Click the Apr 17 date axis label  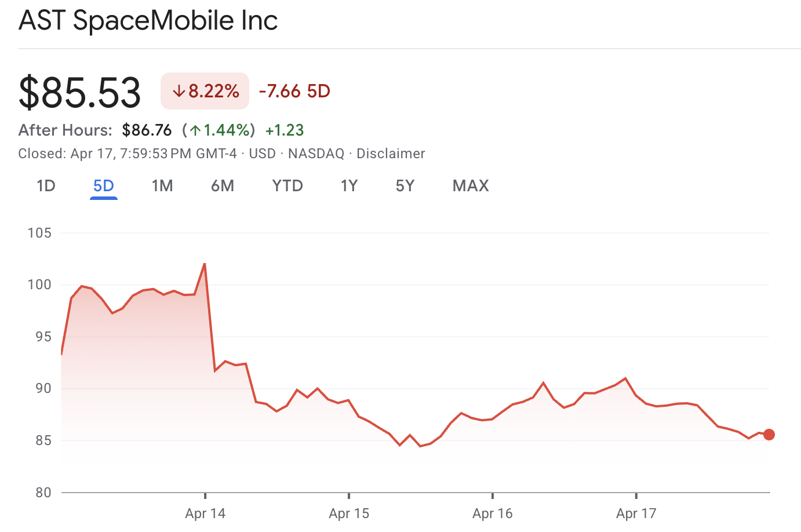[636, 513]
